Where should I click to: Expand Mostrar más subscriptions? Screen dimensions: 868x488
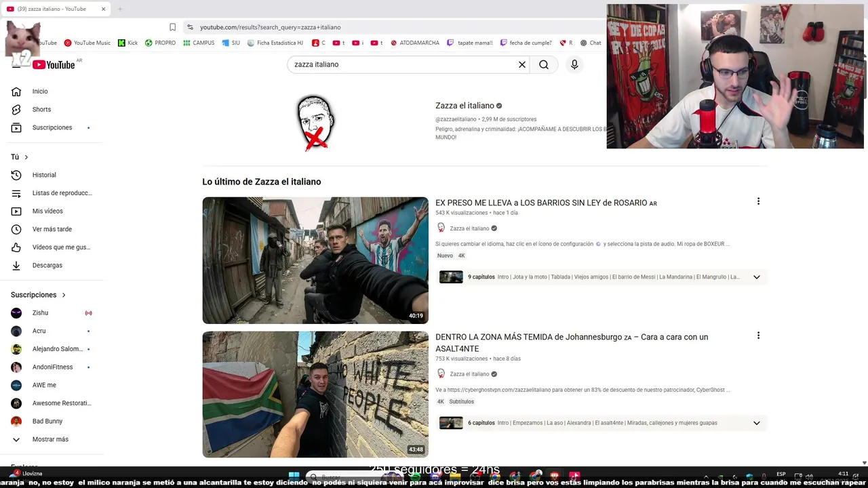point(52,439)
